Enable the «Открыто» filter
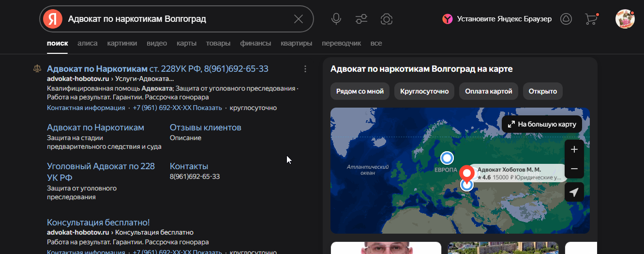This screenshot has height=254, width=644. tap(542, 91)
